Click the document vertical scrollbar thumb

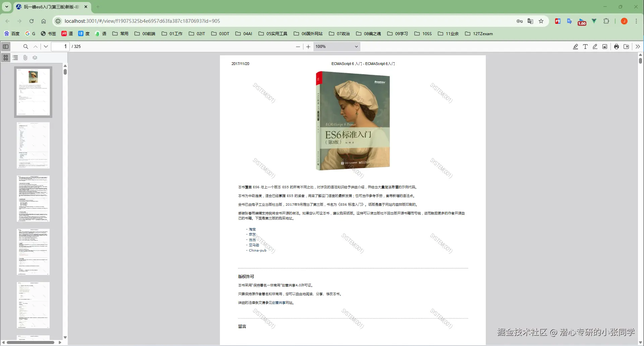pos(640,61)
